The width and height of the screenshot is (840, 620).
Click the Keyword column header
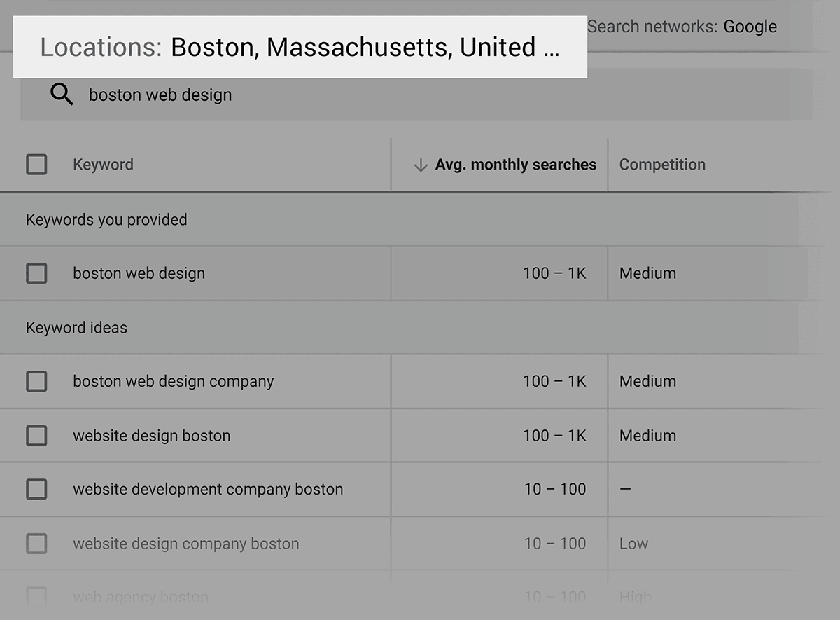[103, 165]
